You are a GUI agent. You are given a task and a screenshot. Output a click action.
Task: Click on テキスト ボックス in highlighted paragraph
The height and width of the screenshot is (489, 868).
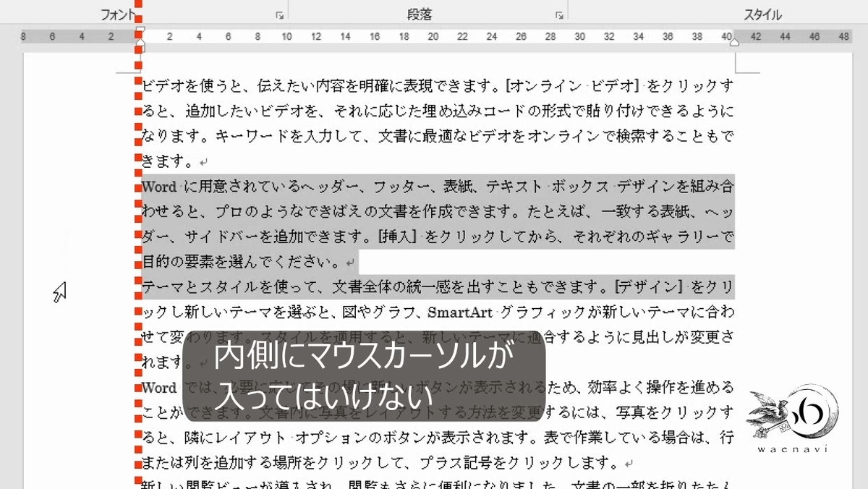pos(548,187)
